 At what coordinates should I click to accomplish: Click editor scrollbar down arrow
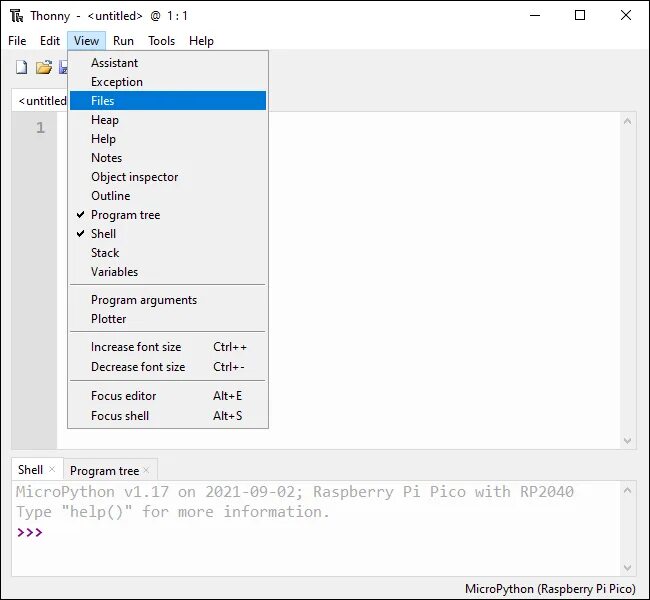point(628,440)
